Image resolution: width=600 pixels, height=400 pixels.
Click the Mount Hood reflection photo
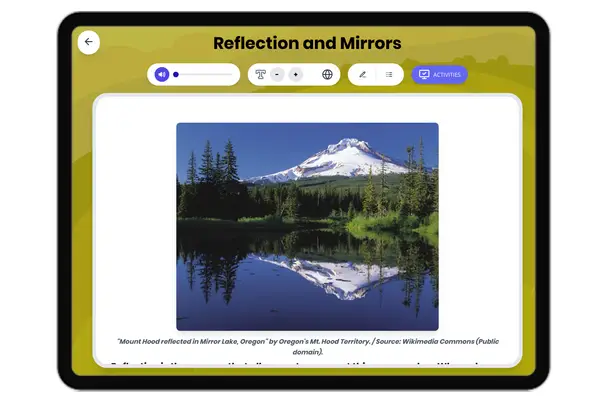pos(307,227)
